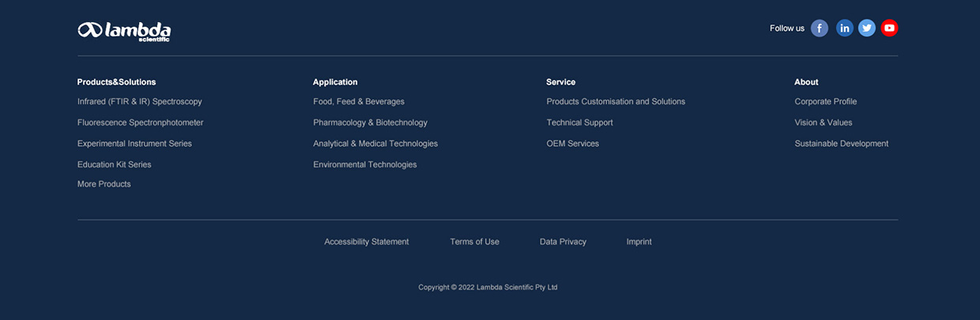
Task: Visit the Twitter social icon
Action: coord(867,28)
